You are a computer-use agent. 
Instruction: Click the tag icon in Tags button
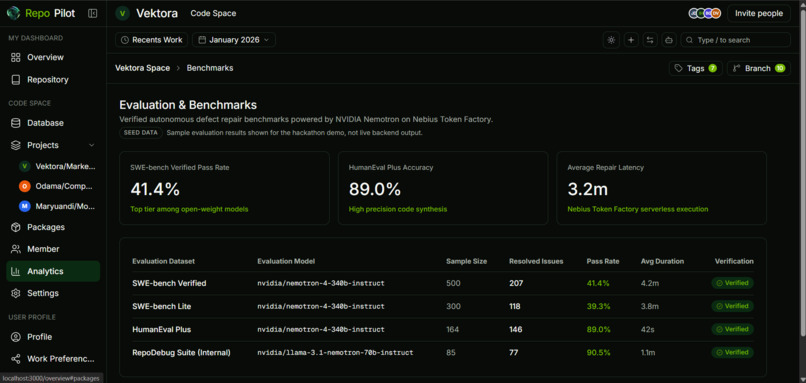coord(679,68)
